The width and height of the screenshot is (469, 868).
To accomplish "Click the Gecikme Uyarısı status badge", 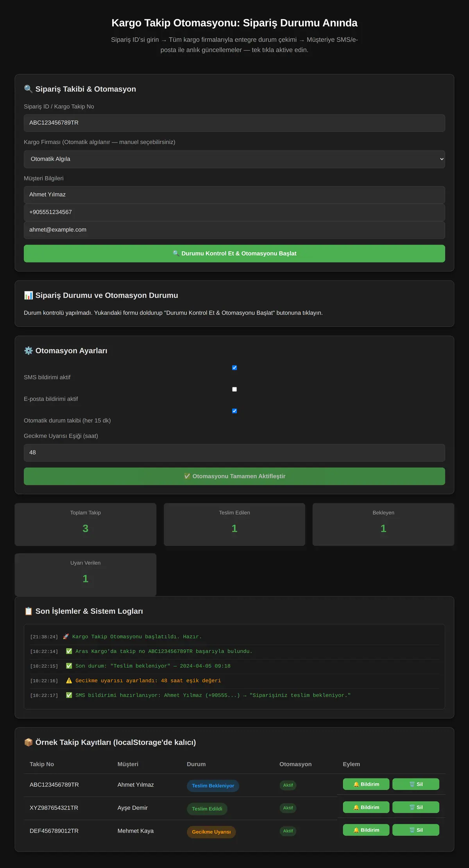I will (x=211, y=832).
